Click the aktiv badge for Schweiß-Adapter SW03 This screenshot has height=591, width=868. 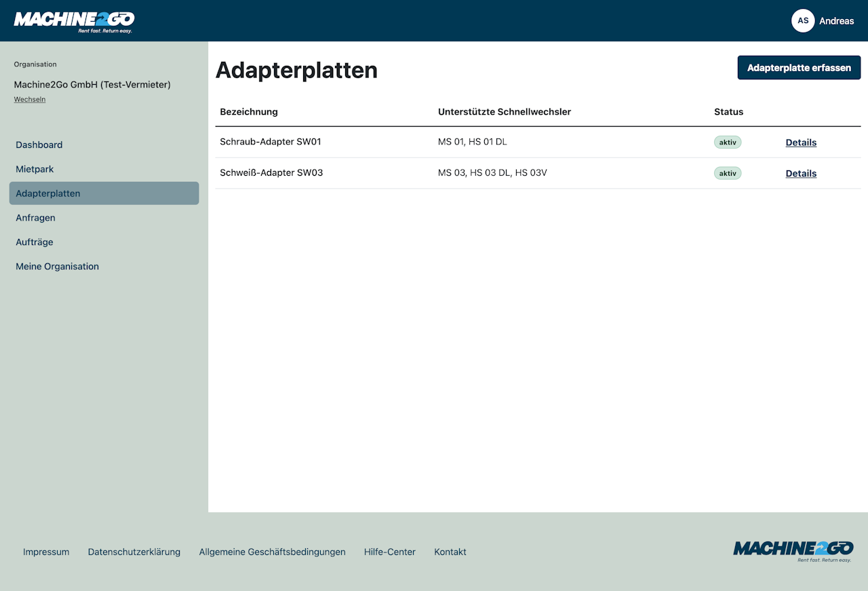728,173
